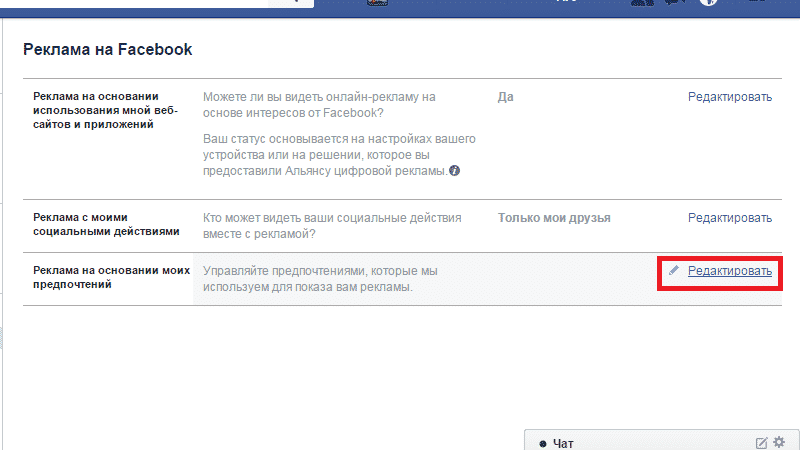Open new message compose icon in chat bar
This screenshot has width=800, height=450.
(x=761, y=443)
